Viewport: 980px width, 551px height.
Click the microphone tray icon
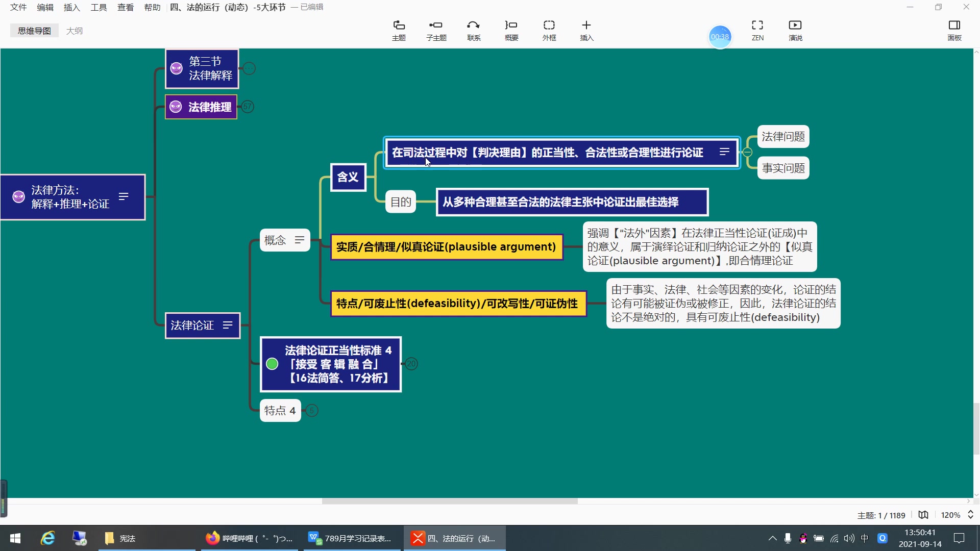788,538
